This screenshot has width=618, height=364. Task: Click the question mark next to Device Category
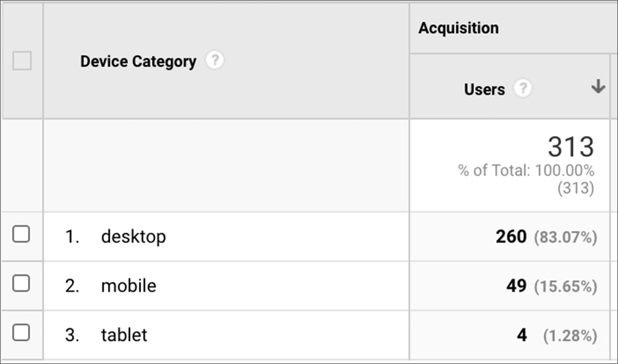tap(216, 60)
